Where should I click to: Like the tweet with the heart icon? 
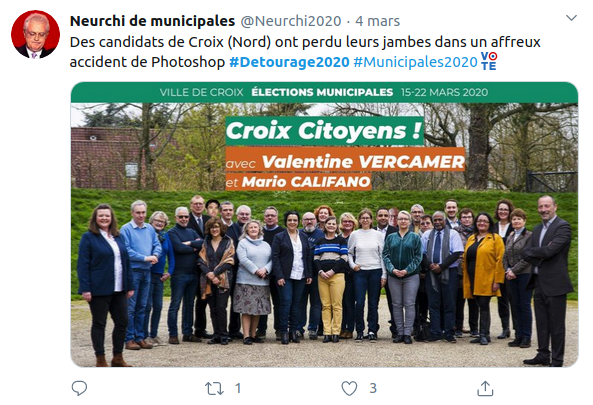click(349, 388)
